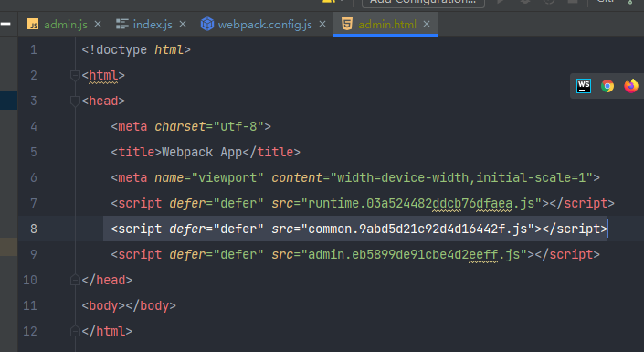Click the admin.html HTML5 file icon

coord(346,24)
